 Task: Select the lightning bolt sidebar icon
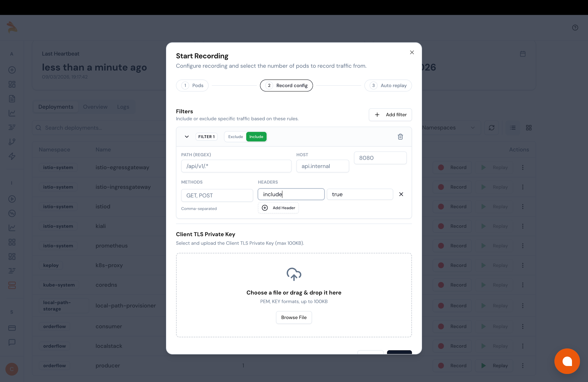[12, 156]
